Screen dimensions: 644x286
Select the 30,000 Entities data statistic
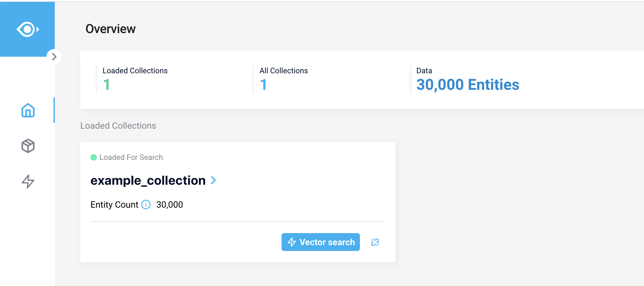click(x=468, y=85)
